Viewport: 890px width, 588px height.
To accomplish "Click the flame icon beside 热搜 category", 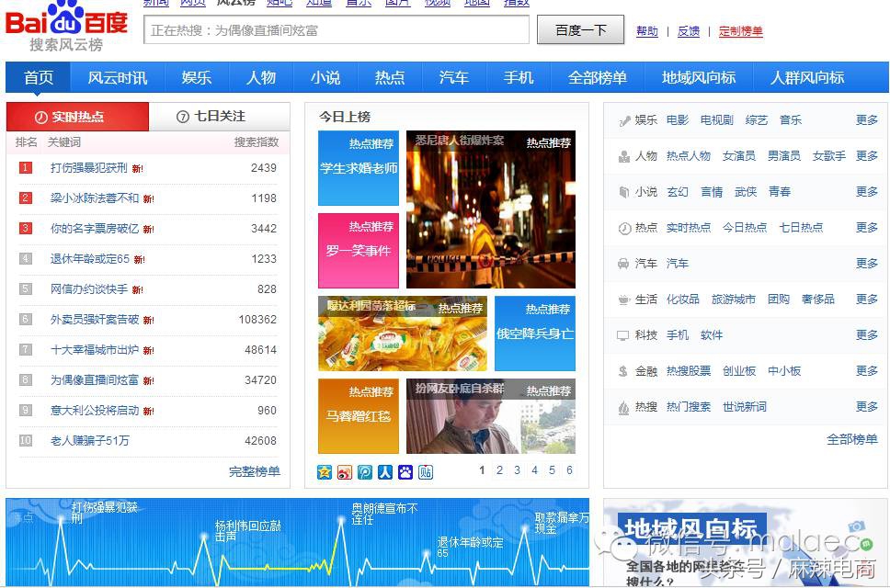I will (623, 406).
